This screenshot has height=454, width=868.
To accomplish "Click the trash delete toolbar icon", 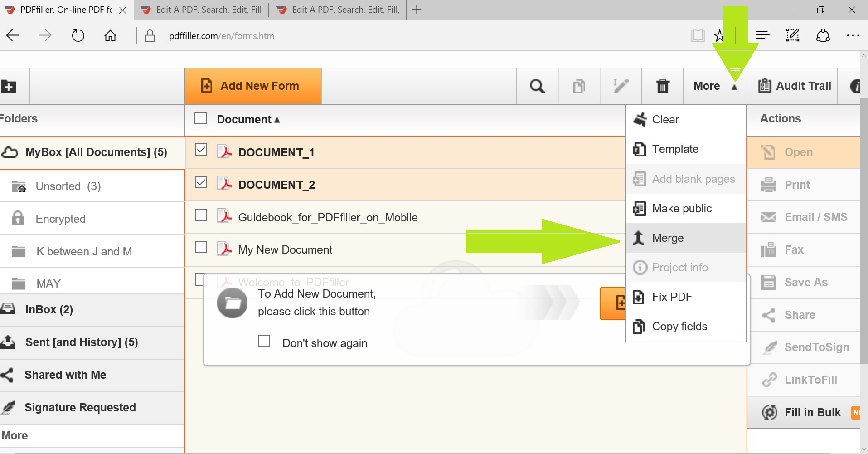I will point(663,86).
